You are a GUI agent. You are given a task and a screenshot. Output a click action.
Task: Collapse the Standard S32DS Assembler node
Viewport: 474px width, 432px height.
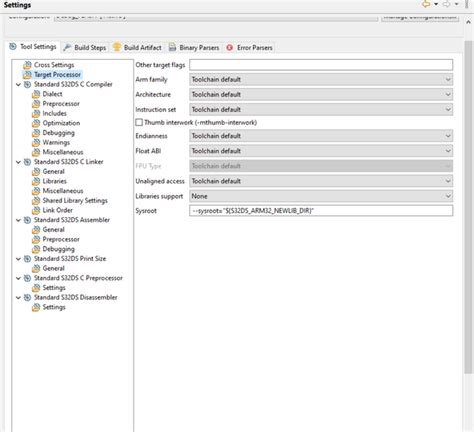pyautogui.click(x=18, y=220)
